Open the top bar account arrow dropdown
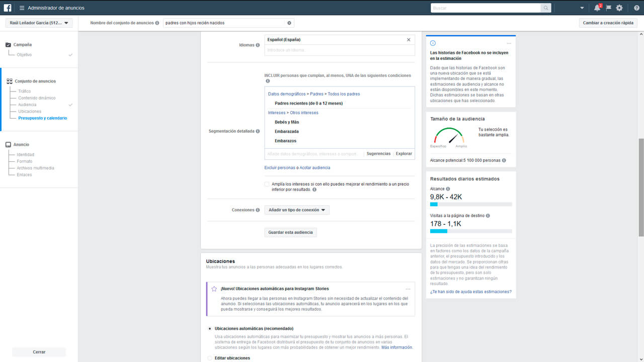The width and height of the screenshot is (644, 362). click(582, 8)
